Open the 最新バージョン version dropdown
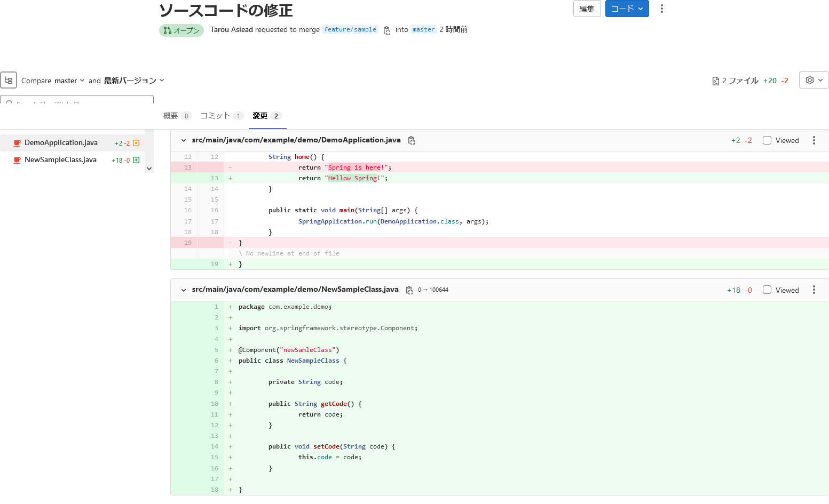Screen dimensions: 829x504 [x=134, y=81]
